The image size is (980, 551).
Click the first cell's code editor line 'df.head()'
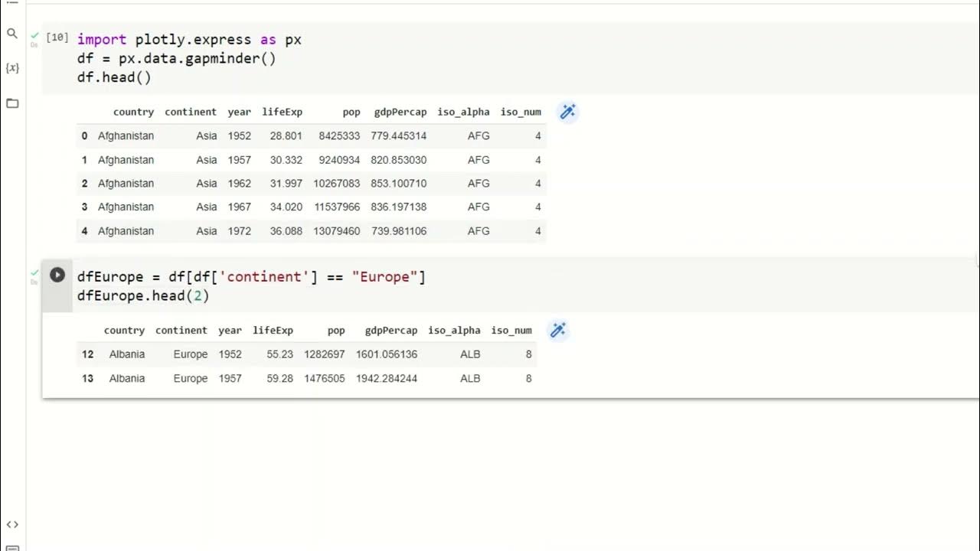click(114, 77)
